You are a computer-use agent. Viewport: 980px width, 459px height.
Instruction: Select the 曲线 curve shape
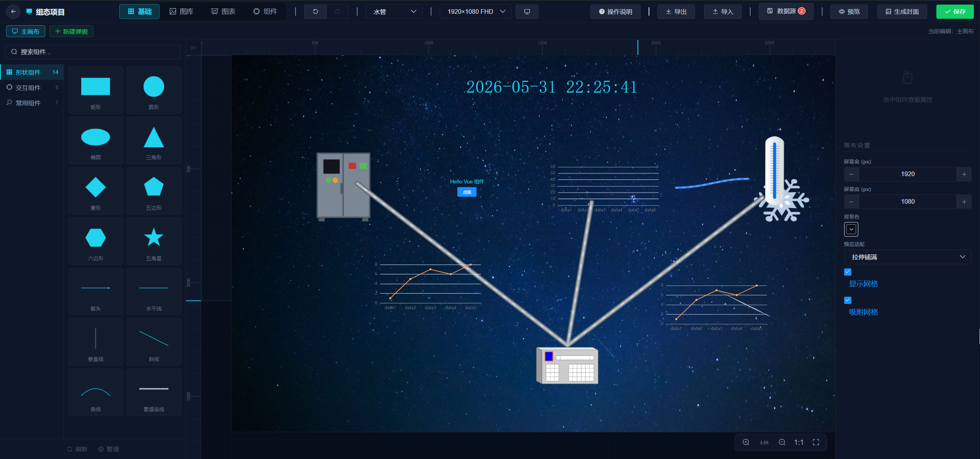tap(96, 392)
